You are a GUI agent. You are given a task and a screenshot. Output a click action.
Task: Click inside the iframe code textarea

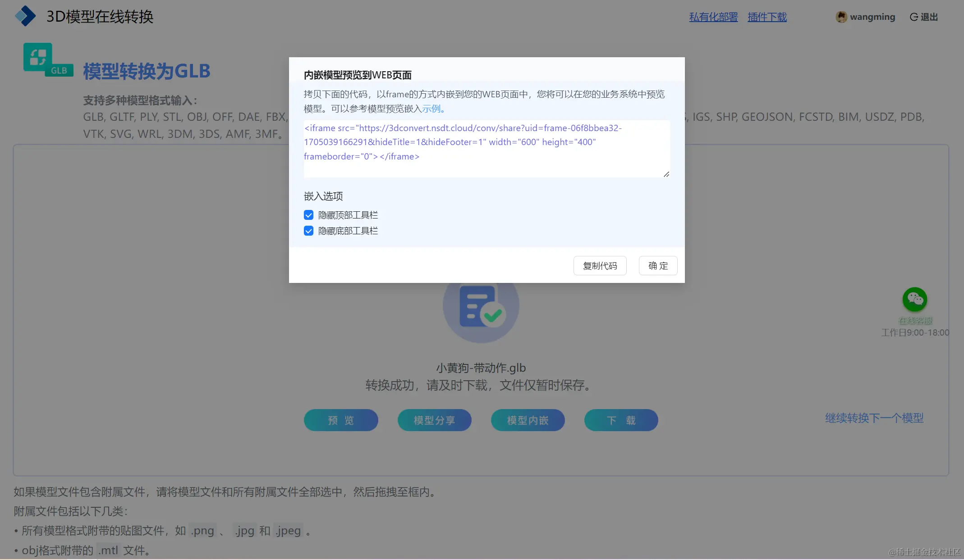point(486,149)
